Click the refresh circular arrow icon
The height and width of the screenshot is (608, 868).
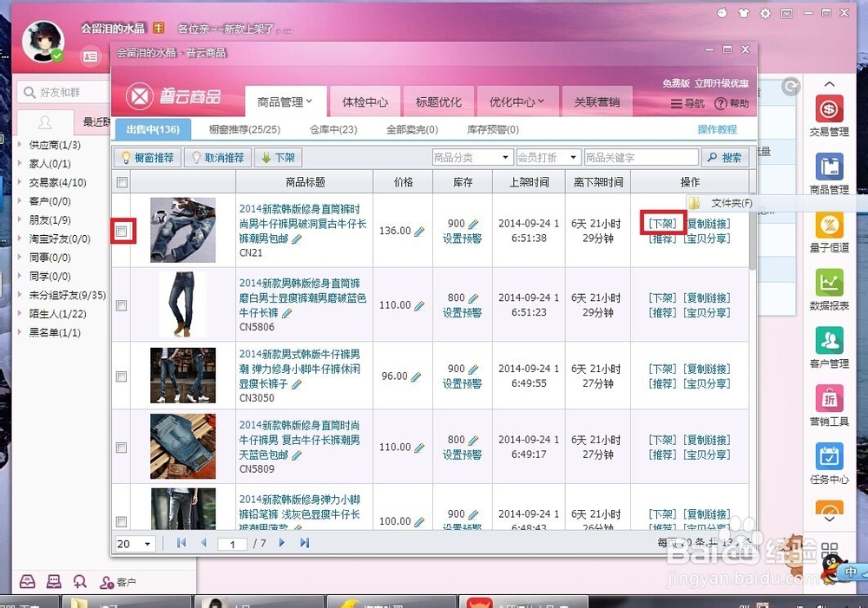pyautogui.click(x=791, y=86)
